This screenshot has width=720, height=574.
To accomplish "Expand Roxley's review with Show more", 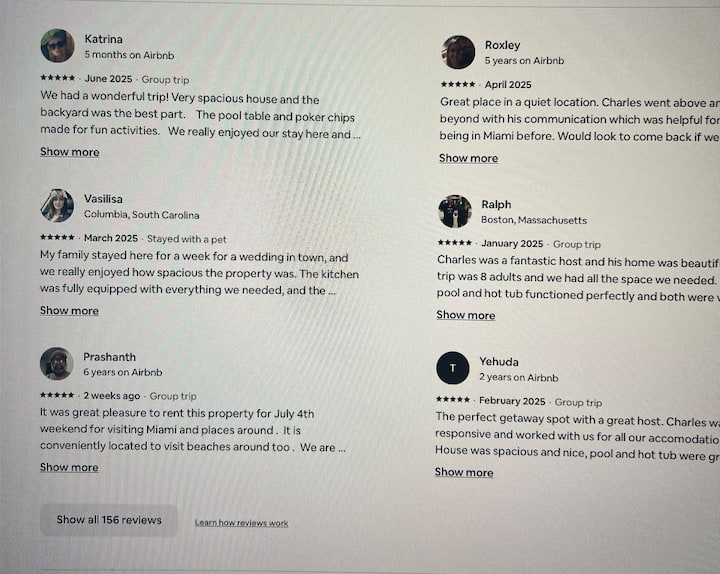I will pos(468,158).
